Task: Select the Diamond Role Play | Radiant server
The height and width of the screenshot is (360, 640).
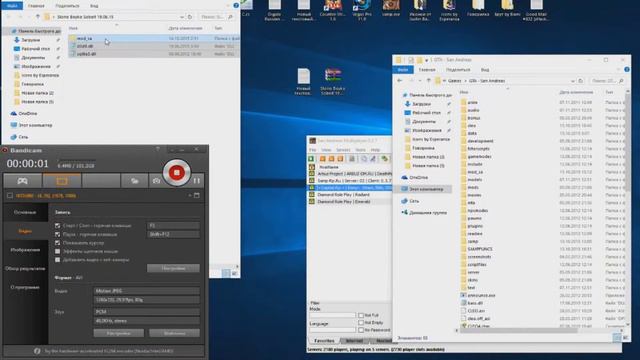Action: [349, 195]
